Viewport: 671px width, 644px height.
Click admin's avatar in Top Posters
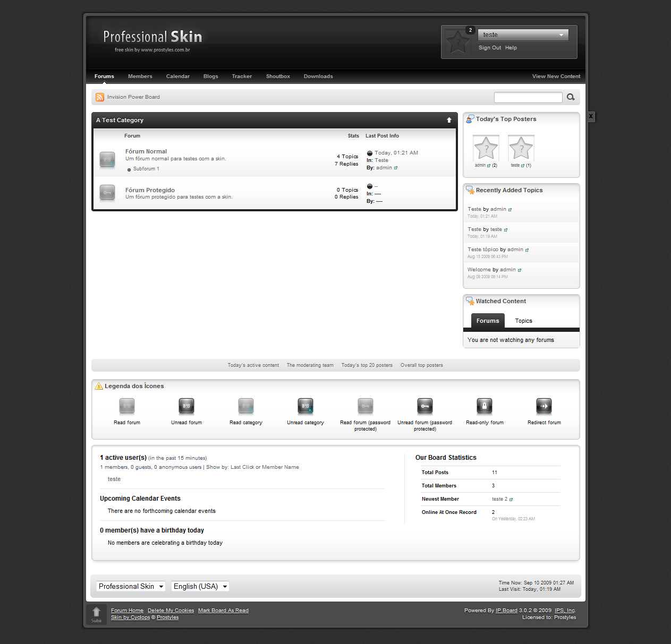tap(486, 148)
